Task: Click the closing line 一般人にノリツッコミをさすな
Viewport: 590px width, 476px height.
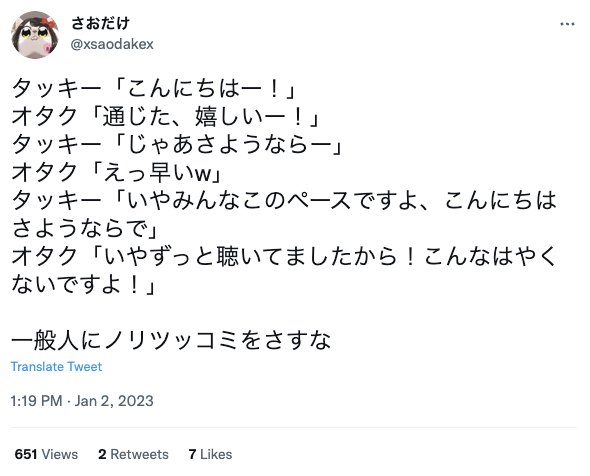Action: tap(171, 340)
